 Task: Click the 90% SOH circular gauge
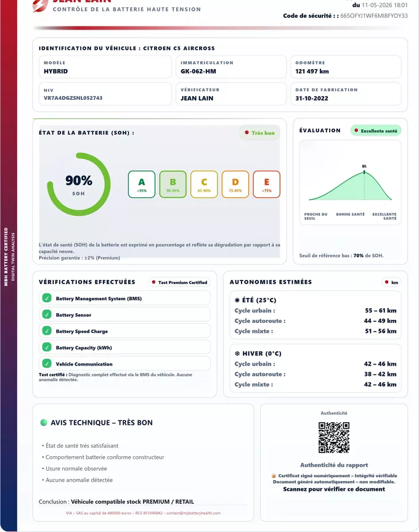pyautogui.click(x=79, y=184)
